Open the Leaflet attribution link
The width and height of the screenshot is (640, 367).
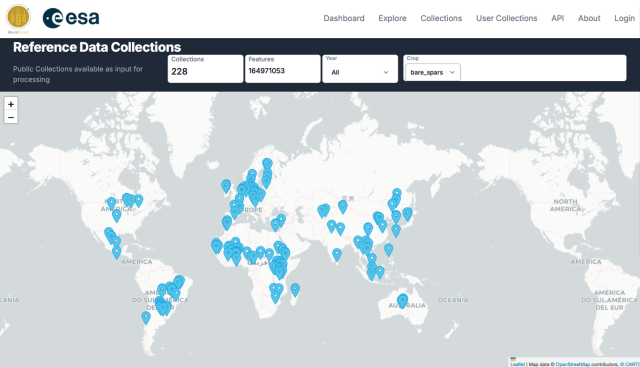(x=518, y=364)
